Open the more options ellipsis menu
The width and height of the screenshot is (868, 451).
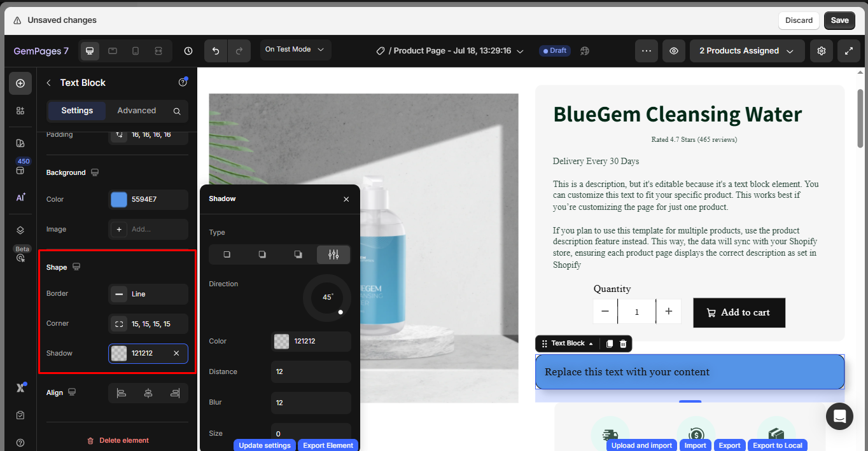(x=646, y=51)
